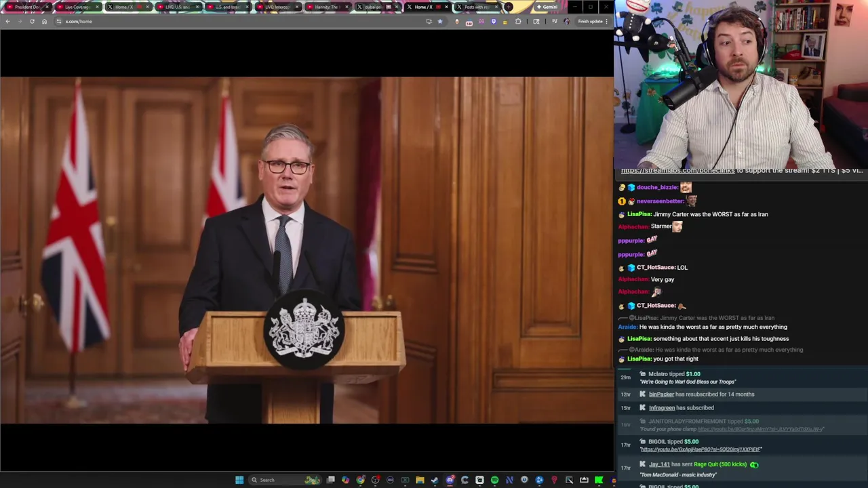Open Windows Start menu

coord(239,480)
